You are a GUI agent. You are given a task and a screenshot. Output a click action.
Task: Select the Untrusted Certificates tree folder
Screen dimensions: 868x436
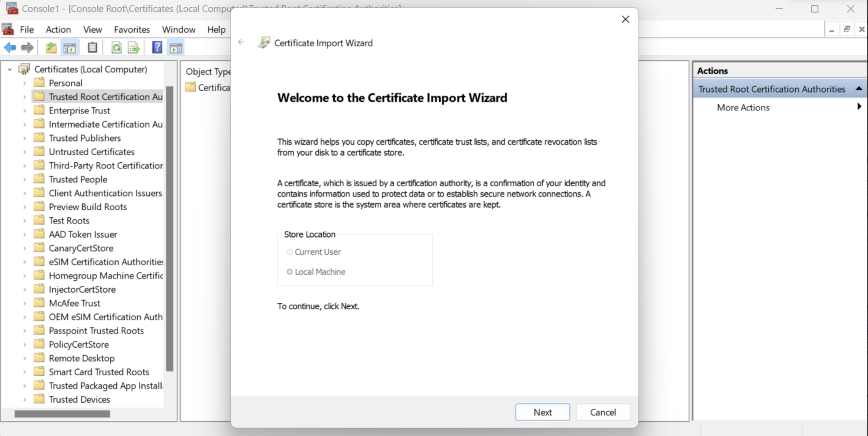tap(91, 152)
